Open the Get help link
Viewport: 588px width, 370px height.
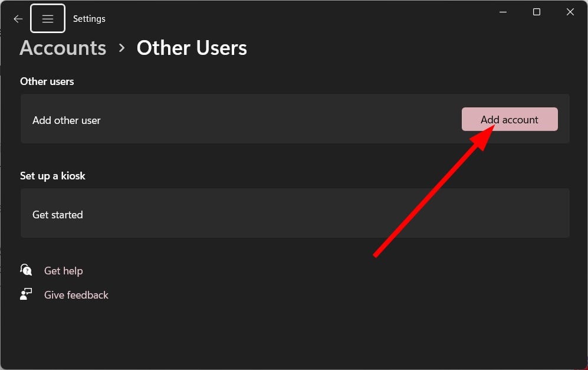63,270
